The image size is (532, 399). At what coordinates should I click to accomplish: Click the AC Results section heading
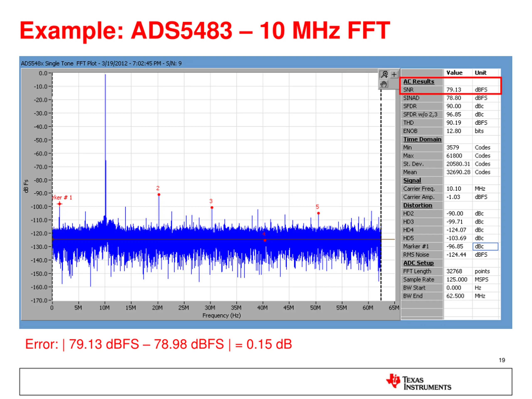[x=419, y=81]
